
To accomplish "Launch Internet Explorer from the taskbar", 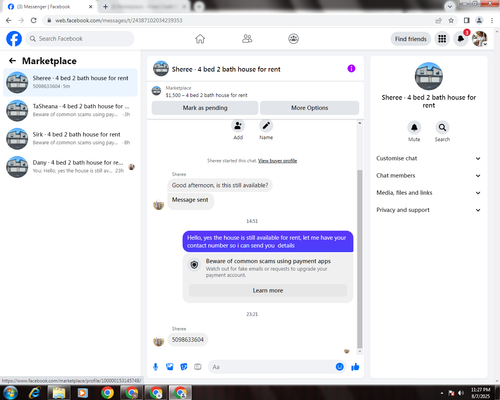I will [35, 393].
